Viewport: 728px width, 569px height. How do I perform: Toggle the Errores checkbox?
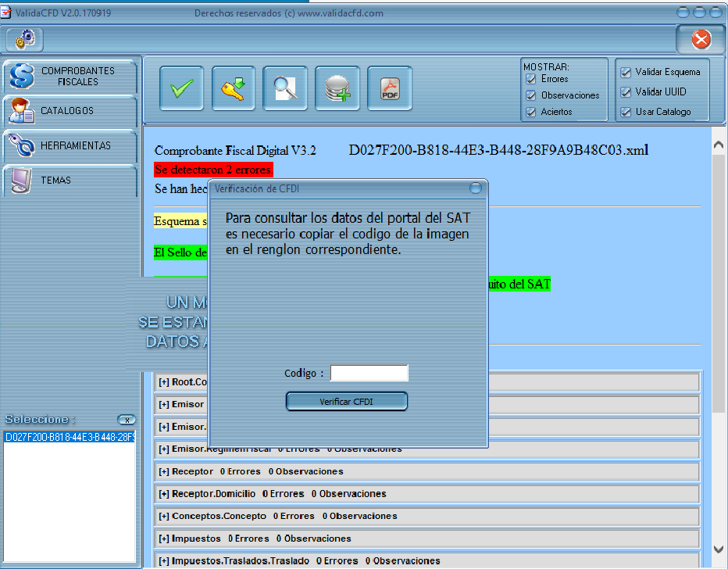530,79
